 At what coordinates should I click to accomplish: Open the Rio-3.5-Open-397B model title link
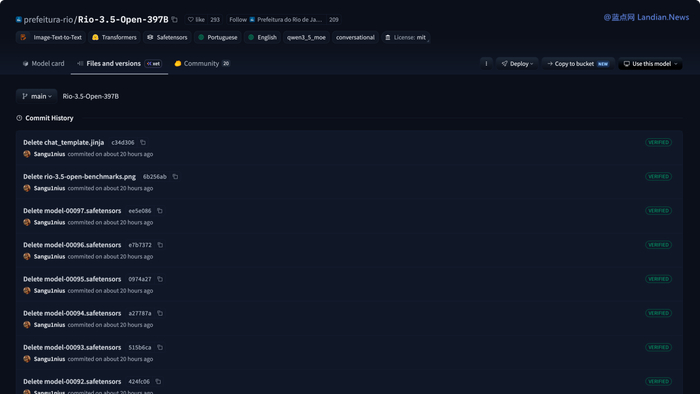click(123, 20)
